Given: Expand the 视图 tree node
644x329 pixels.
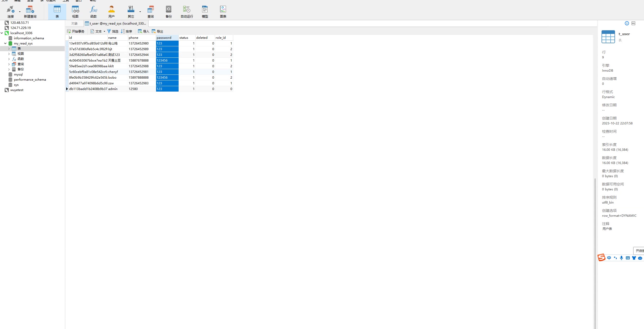Looking at the screenshot, I should pos(9,54).
